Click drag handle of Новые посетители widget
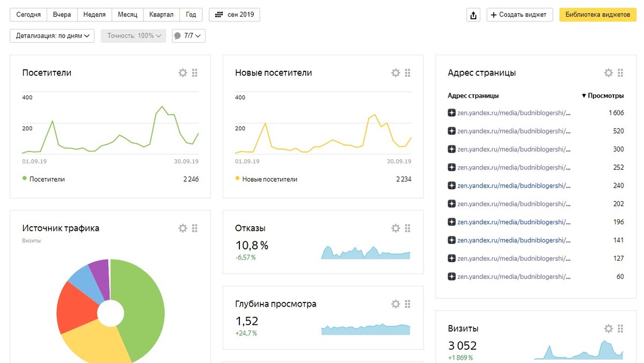Image resolution: width=644 pixels, height=363 pixels. click(407, 73)
